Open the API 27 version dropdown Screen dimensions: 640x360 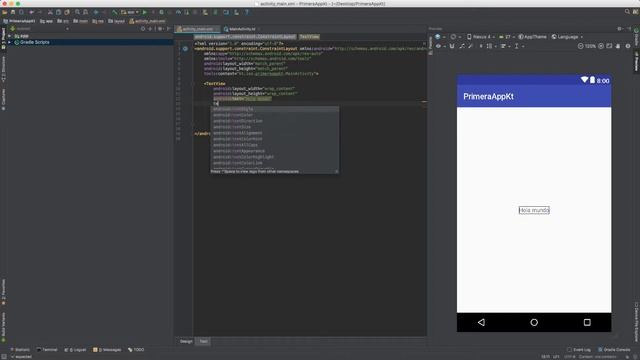(507, 37)
